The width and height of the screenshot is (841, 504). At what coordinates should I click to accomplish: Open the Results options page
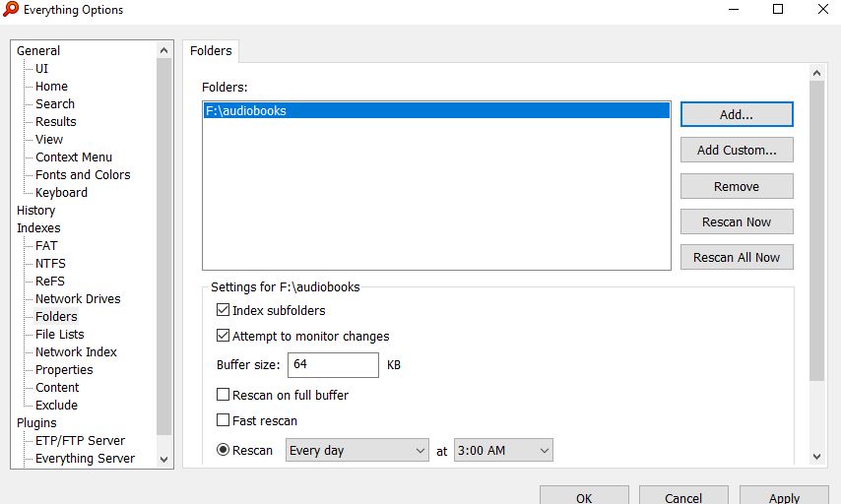coord(56,122)
